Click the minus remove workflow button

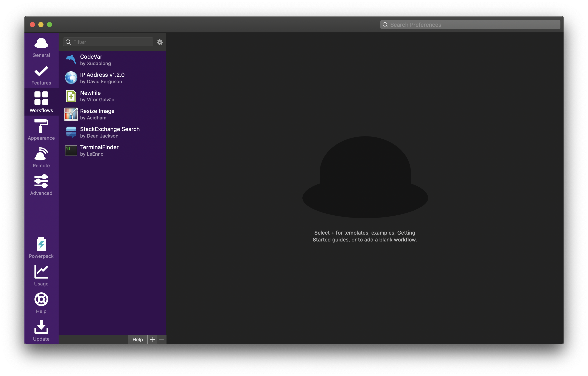click(x=162, y=340)
